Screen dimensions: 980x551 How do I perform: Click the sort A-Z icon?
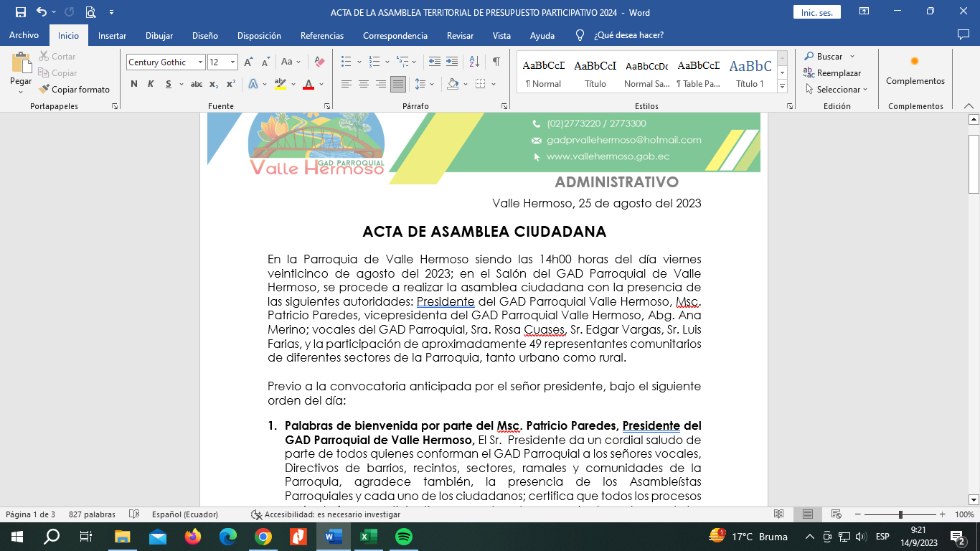click(x=474, y=62)
